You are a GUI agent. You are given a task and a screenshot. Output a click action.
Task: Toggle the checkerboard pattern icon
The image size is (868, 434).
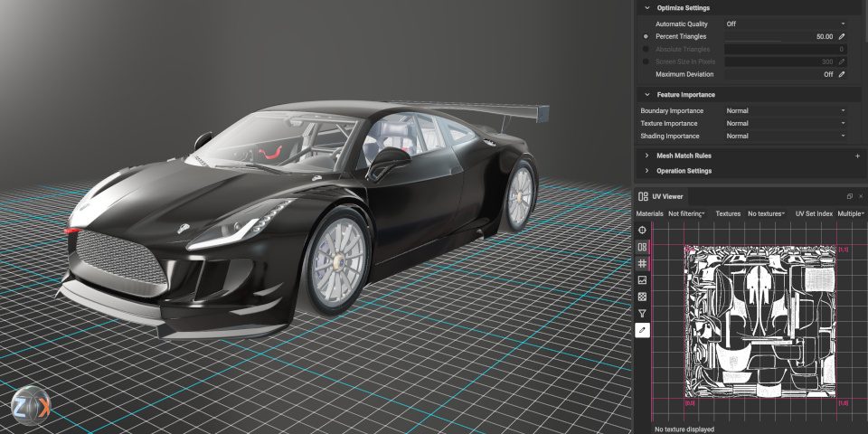pos(642,297)
